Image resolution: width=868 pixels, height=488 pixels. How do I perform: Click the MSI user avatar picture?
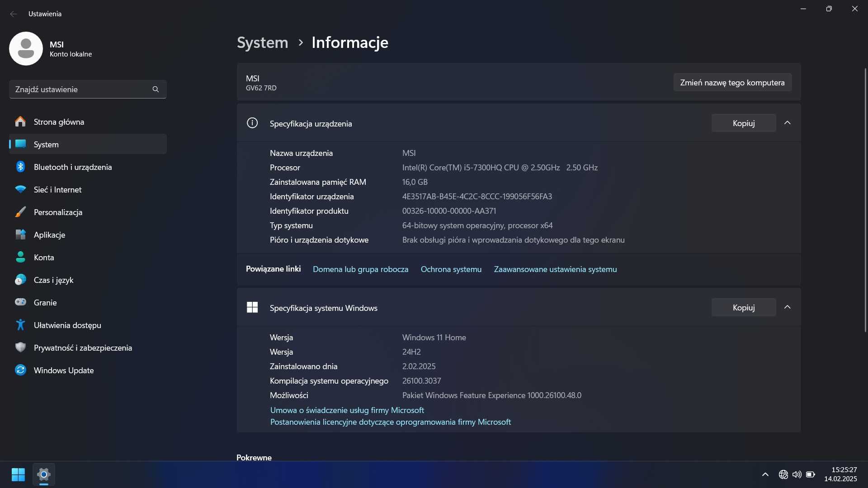[x=26, y=48]
